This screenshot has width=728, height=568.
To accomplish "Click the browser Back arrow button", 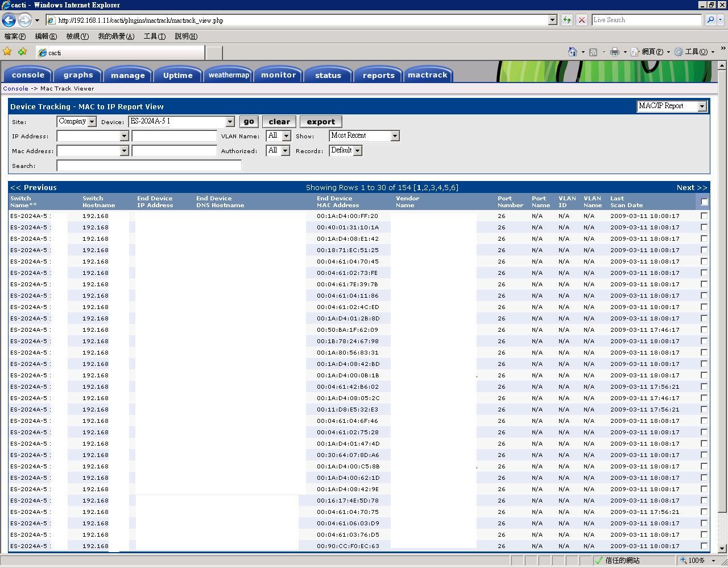I will click(x=9, y=20).
